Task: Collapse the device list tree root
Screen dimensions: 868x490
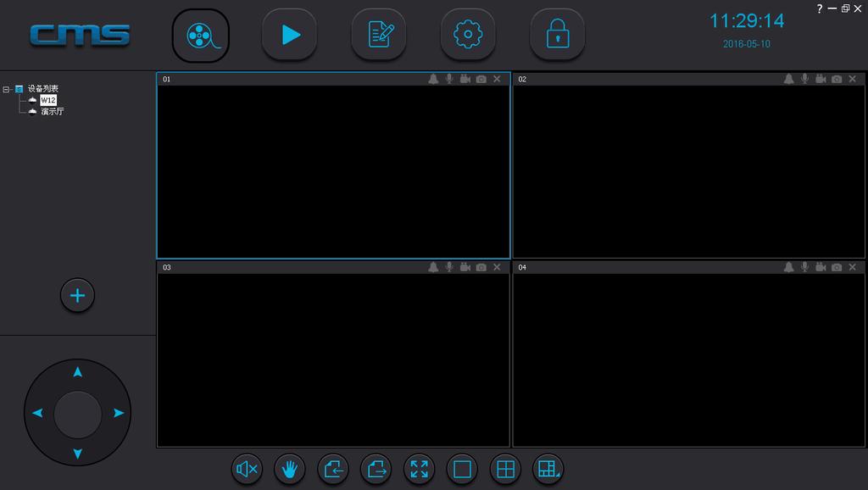Action: pos(6,89)
